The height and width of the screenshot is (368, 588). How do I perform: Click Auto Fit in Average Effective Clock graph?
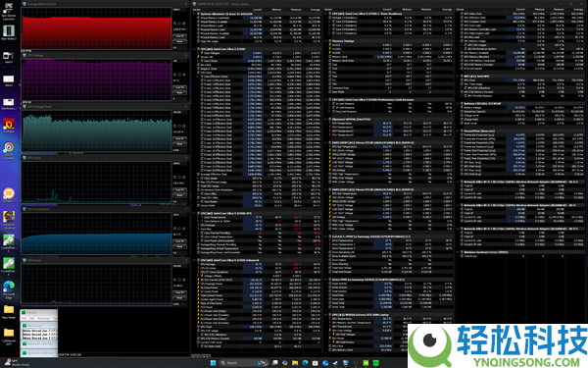179,36
